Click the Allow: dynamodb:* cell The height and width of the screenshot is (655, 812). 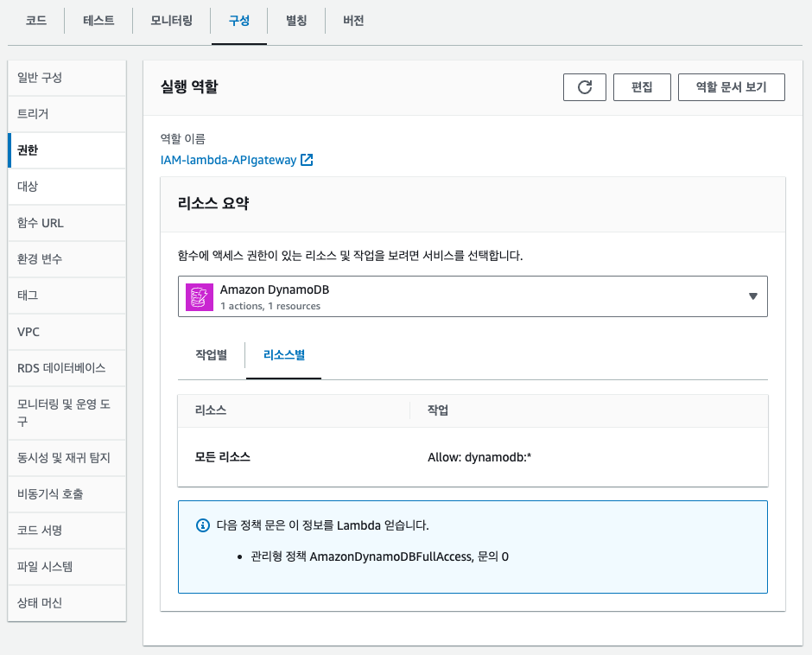479,457
